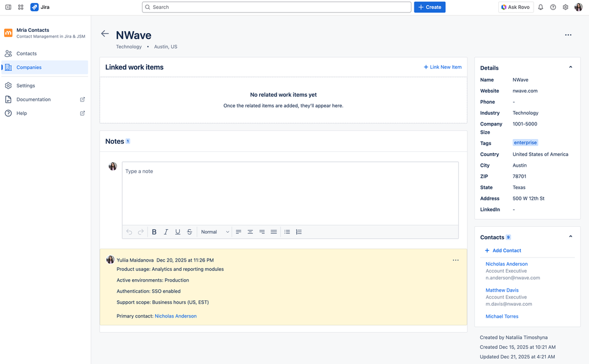Click the company size value 1001-5000
589x364 pixels.
(525, 124)
